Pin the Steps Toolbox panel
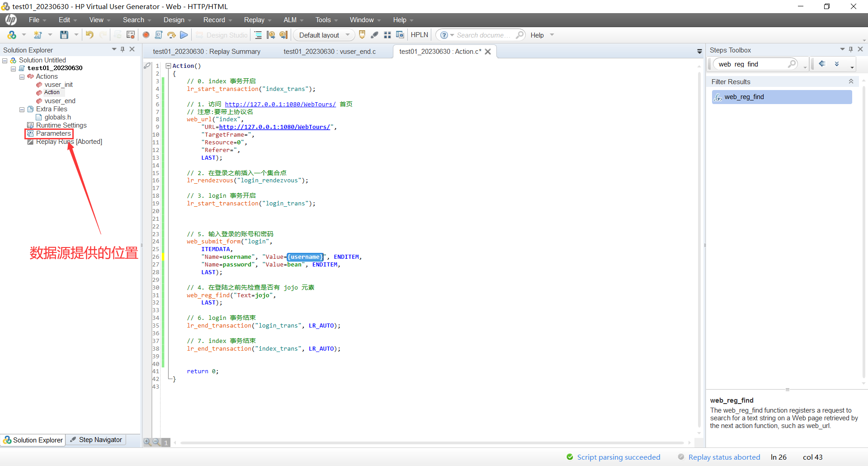 pyautogui.click(x=851, y=49)
